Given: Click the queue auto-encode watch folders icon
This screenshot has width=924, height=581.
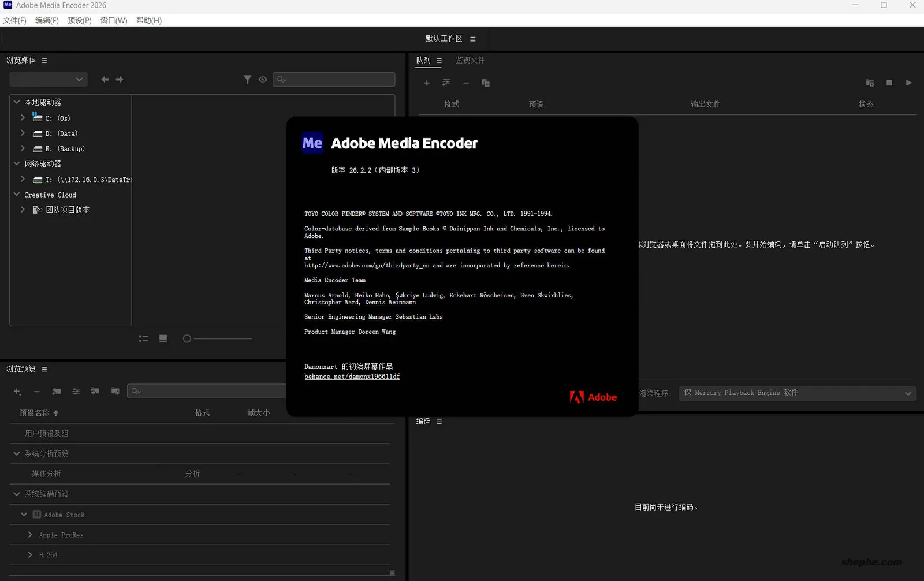Looking at the screenshot, I should point(870,83).
